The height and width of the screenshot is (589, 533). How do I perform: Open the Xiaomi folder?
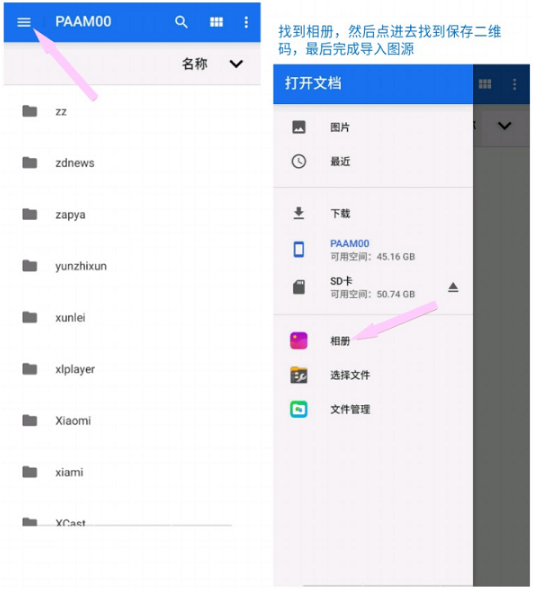pos(132,420)
